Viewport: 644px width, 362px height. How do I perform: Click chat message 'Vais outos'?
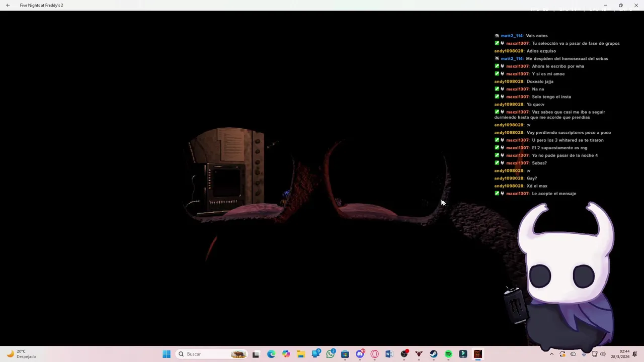point(536,36)
